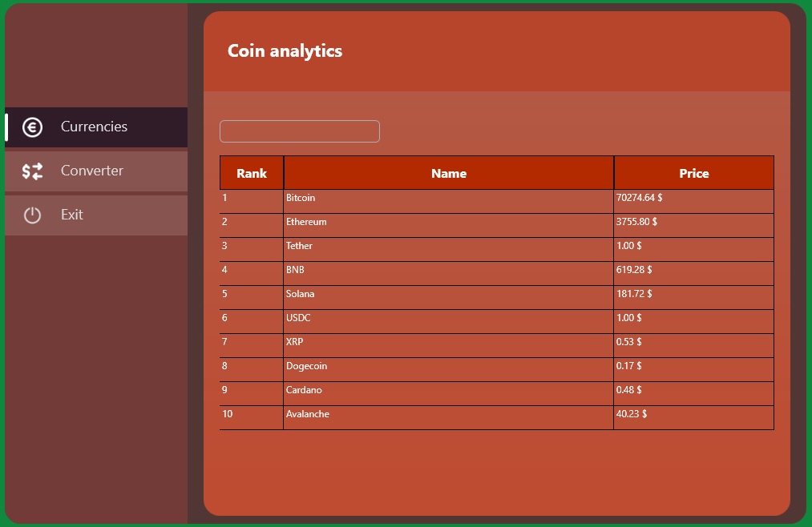This screenshot has width=812, height=527.
Task: Select the BNB name cell
Action: [448, 274]
